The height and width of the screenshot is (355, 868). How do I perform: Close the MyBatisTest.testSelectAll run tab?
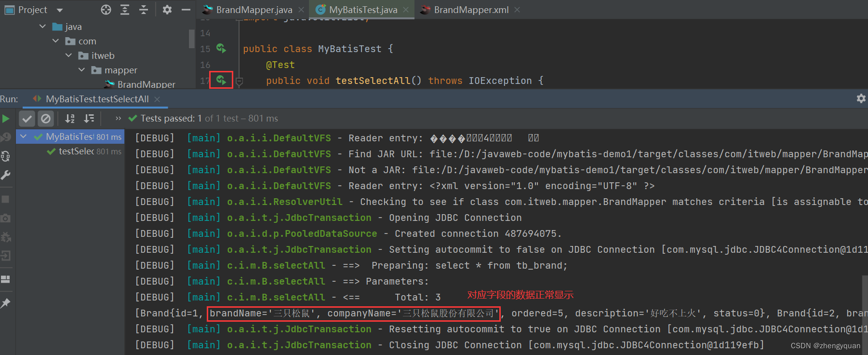coord(157,99)
